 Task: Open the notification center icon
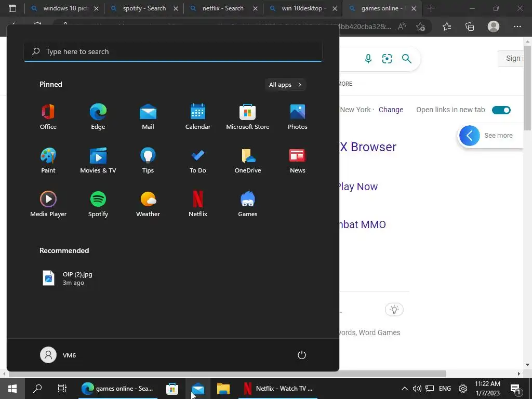coord(516,389)
